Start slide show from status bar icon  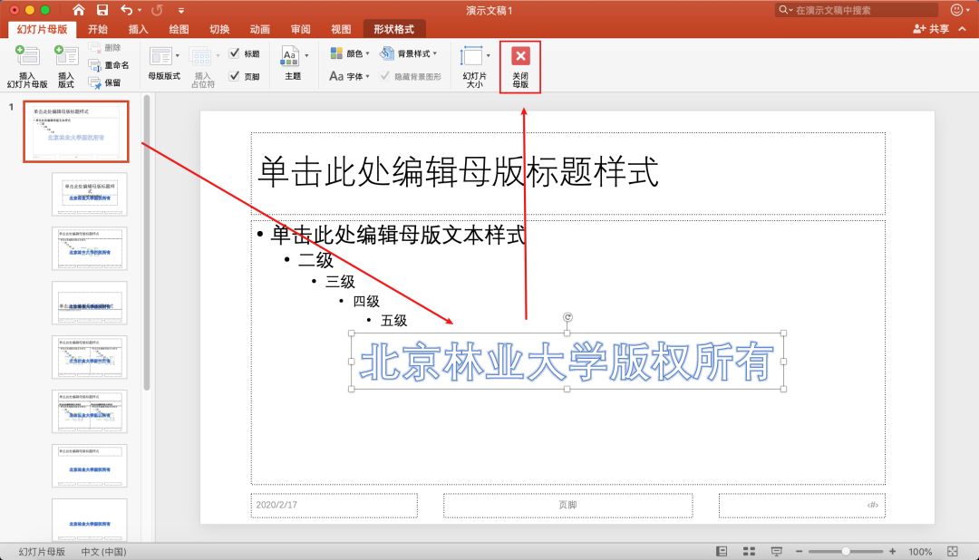tap(776, 551)
